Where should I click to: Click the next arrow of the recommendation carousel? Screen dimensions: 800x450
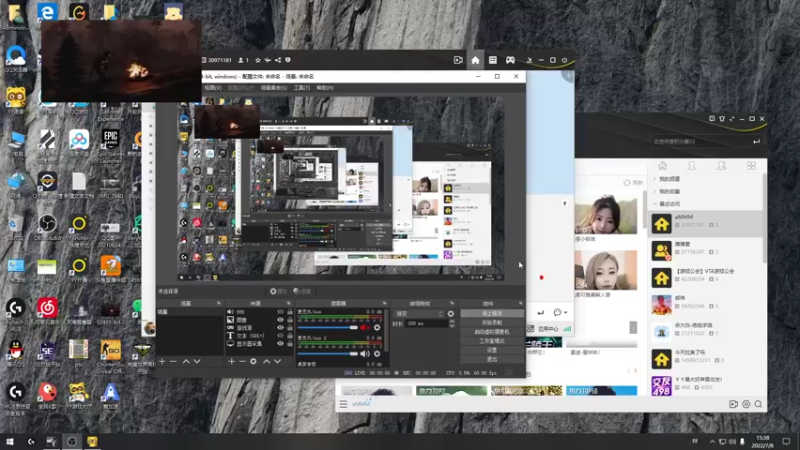635,371
